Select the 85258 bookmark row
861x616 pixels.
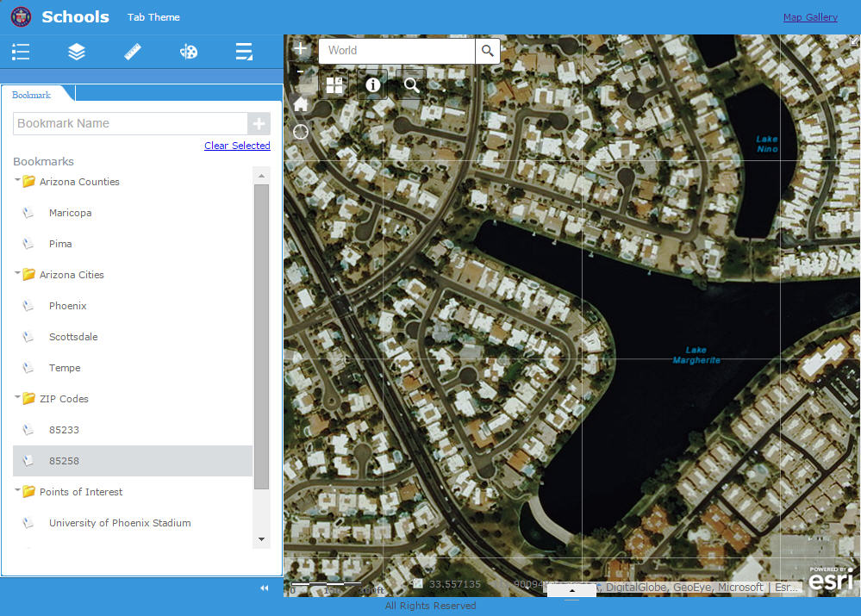(133, 461)
